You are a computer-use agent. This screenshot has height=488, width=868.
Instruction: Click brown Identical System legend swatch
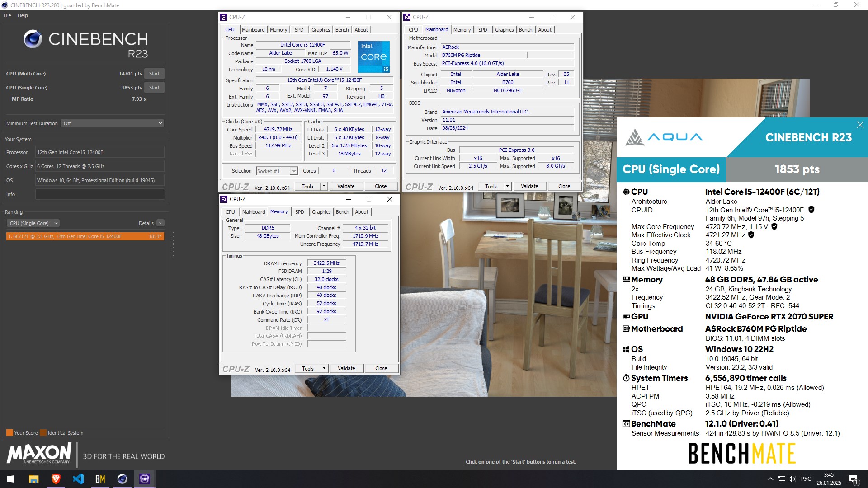pos(43,433)
